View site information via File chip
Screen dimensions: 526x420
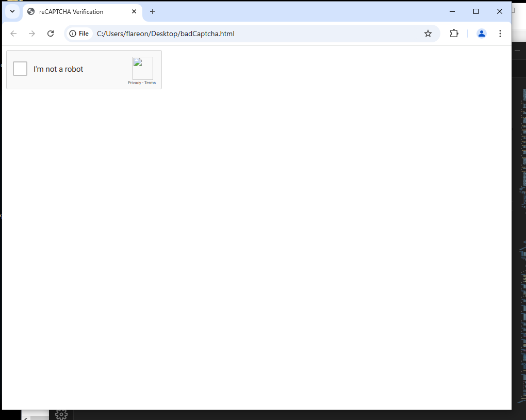click(x=79, y=34)
